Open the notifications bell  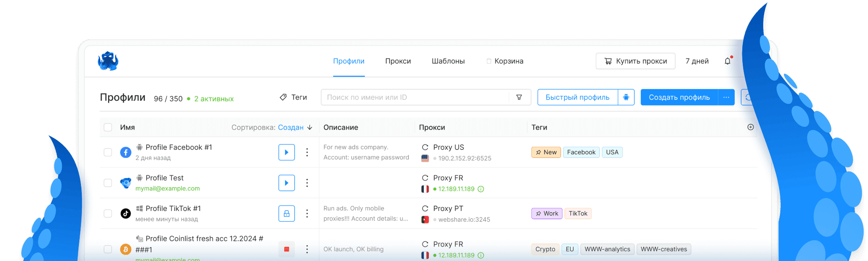pyautogui.click(x=728, y=61)
